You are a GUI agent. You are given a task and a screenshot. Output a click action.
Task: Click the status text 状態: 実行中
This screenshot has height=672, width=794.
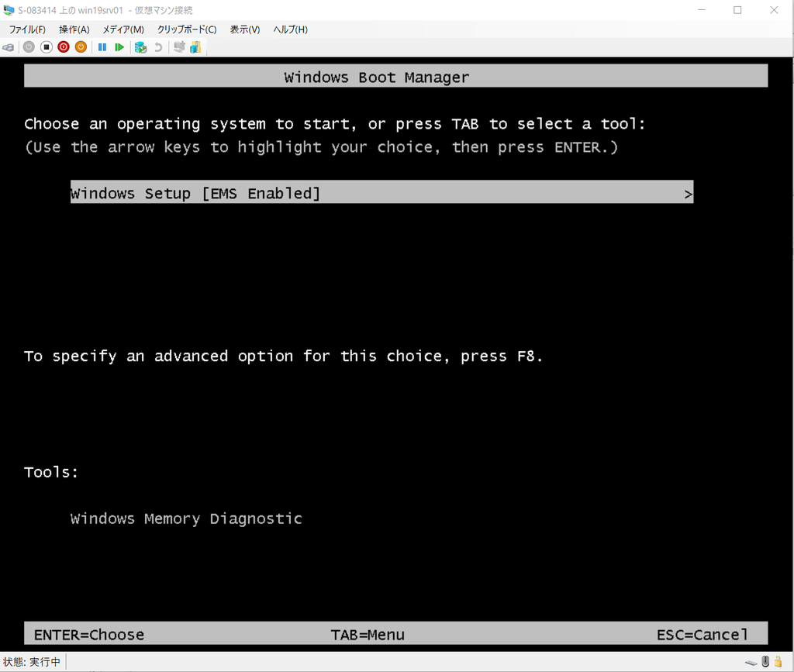click(31, 662)
